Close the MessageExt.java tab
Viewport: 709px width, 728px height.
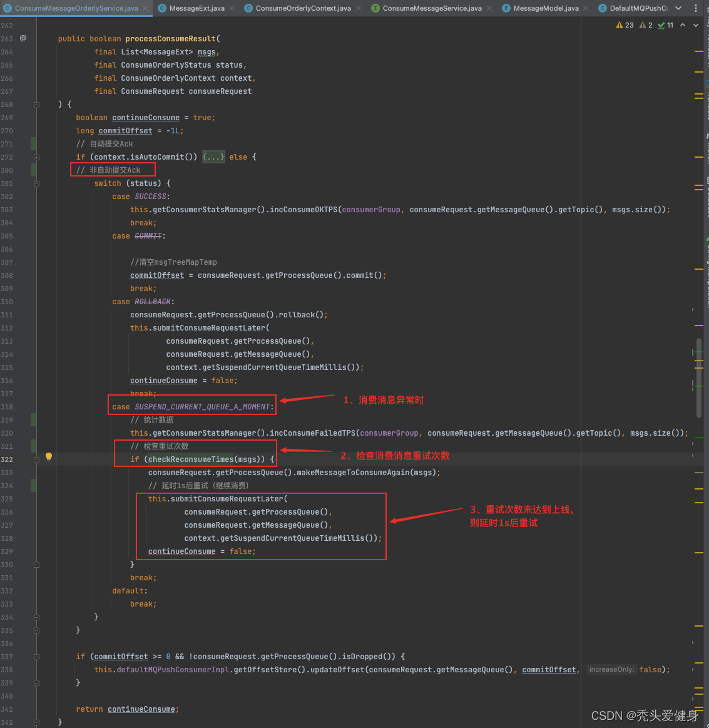click(x=231, y=8)
